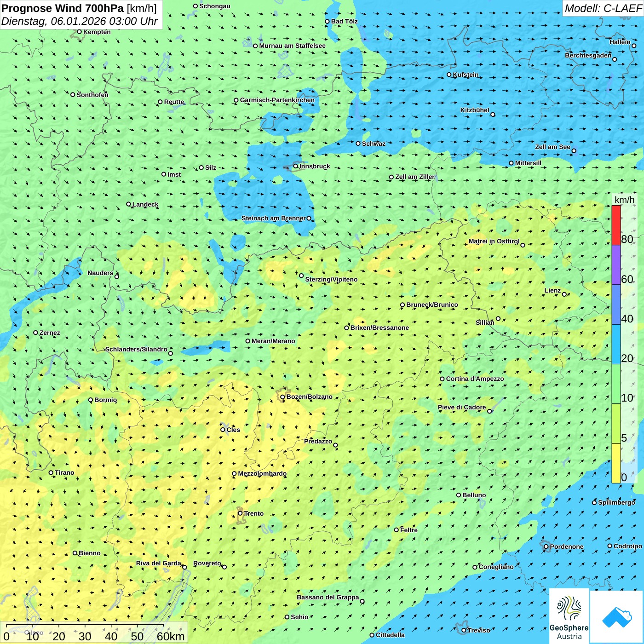The height and width of the screenshot is (644, 644).
Task: Select the Lienz city marker
Action: (564, 294)
